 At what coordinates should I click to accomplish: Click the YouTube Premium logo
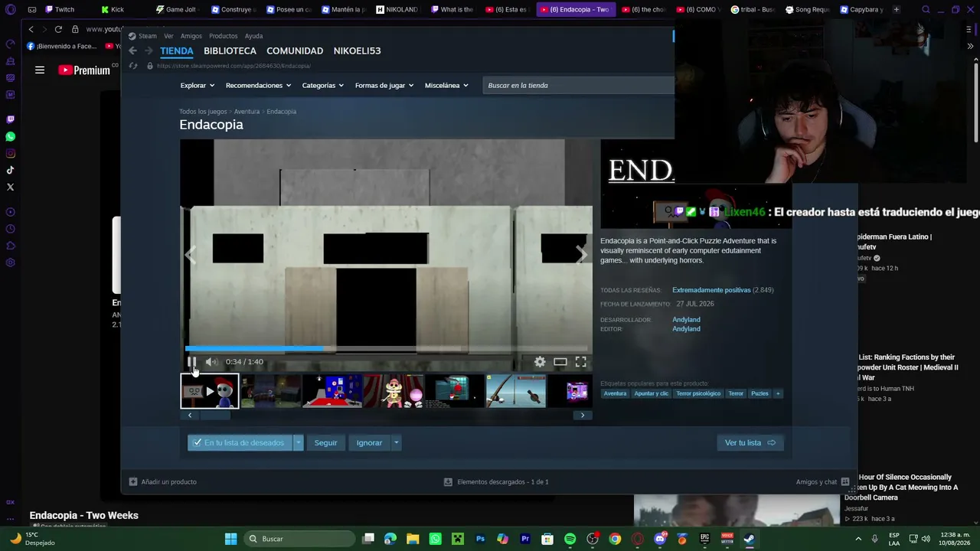(84, 70)
